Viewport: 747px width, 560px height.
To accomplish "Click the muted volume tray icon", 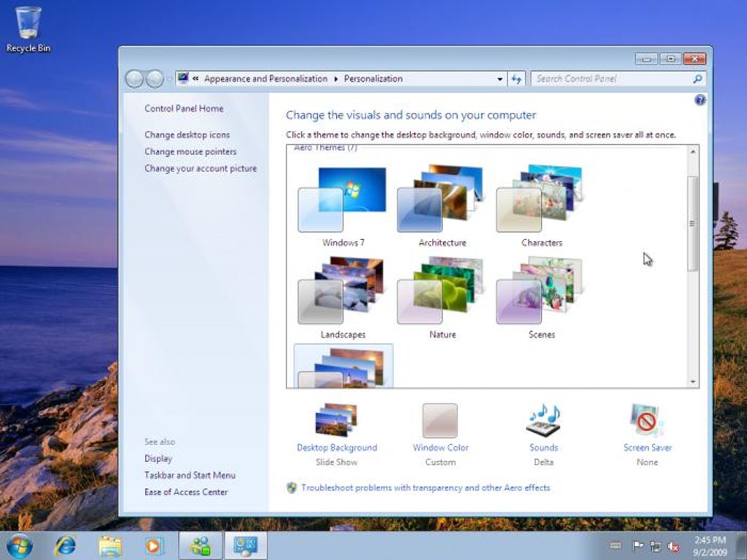I will pos(673,547).
